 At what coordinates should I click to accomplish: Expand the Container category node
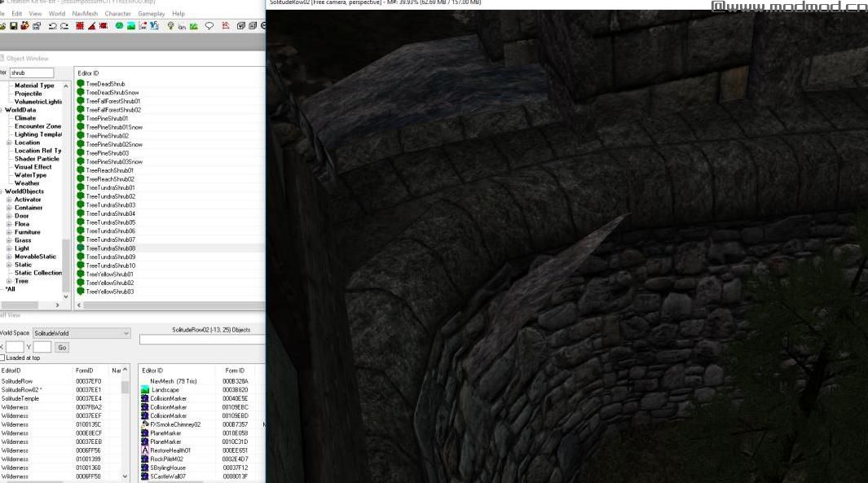9,208
